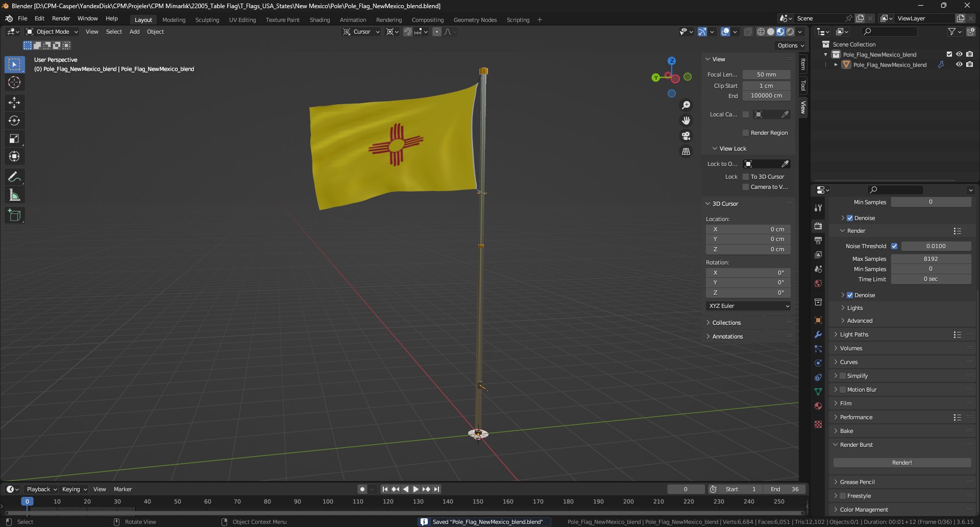The width and height of the screenshot is (980, 527).
Task: Select the Move tool
Action: pos(14,103)
